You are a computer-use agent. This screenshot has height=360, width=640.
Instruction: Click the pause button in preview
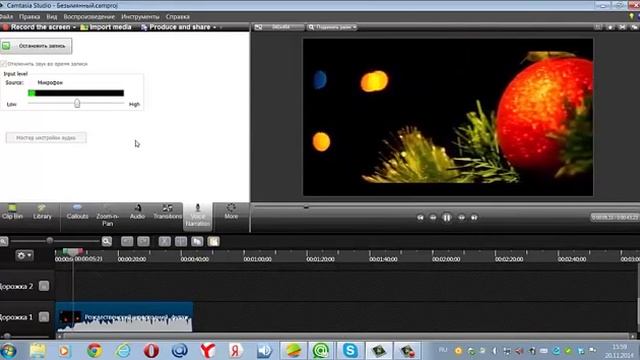tap(447, 218)
